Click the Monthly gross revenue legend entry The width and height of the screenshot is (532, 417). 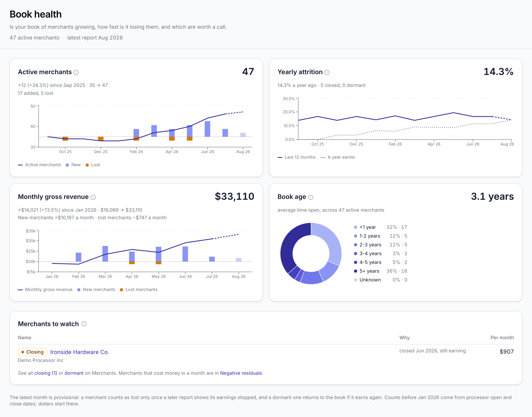tap(45, 290)
